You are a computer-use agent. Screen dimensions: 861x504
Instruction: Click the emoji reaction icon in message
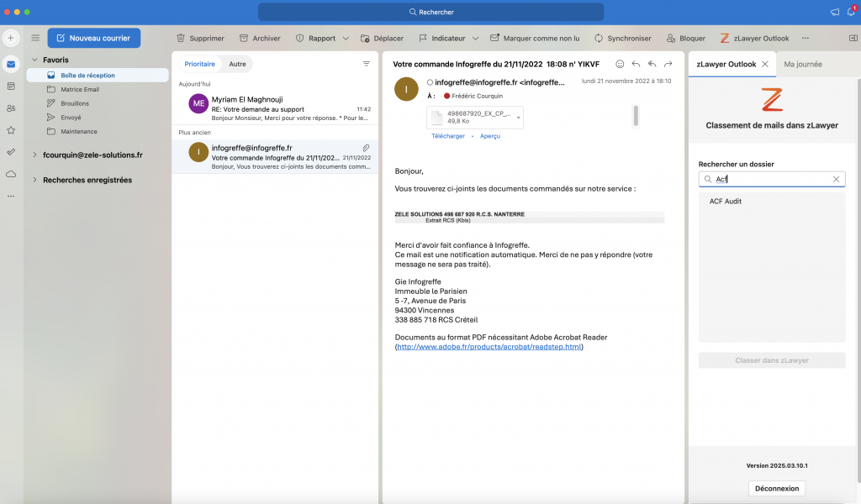tap(620, 64)
